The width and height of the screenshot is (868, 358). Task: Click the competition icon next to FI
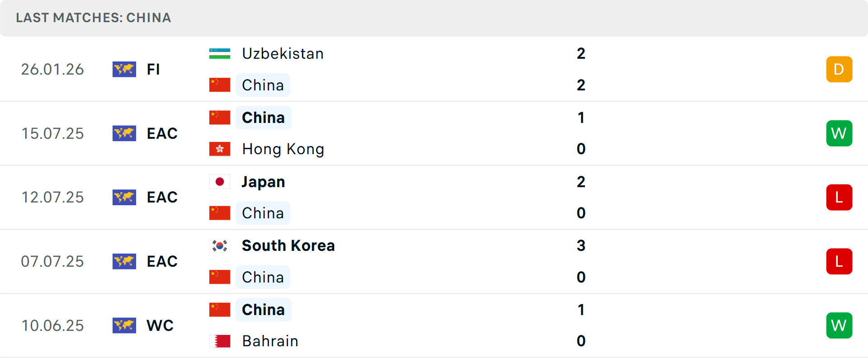[124, 69]
